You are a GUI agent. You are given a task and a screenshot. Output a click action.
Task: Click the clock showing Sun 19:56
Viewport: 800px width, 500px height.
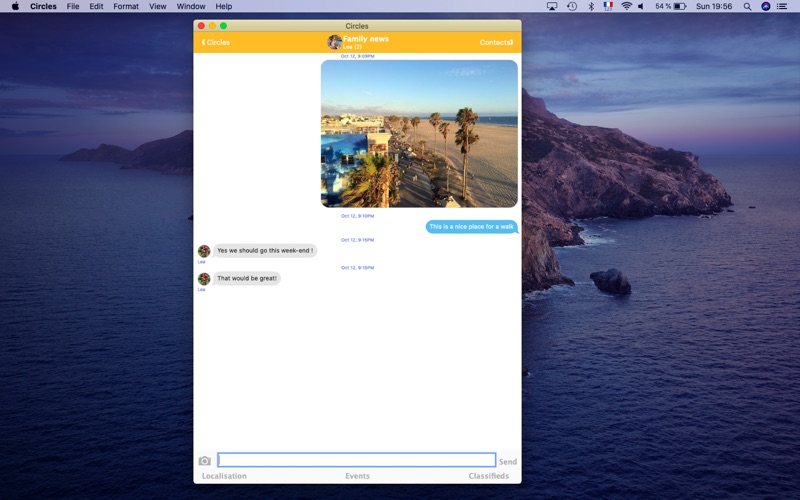714,6
